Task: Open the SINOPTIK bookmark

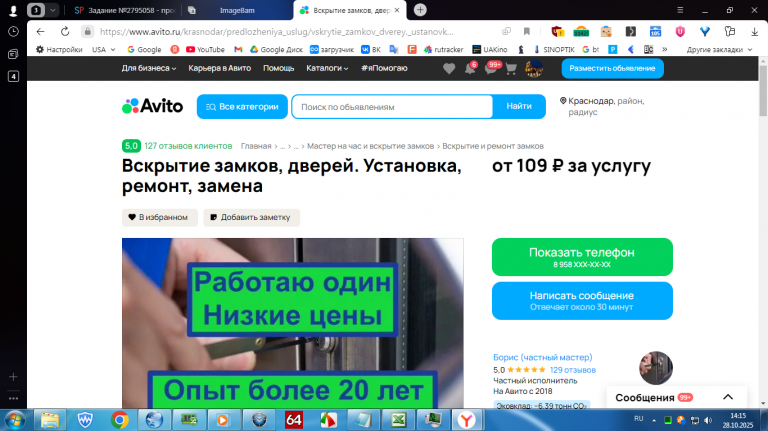Action: tap(554, 49)
